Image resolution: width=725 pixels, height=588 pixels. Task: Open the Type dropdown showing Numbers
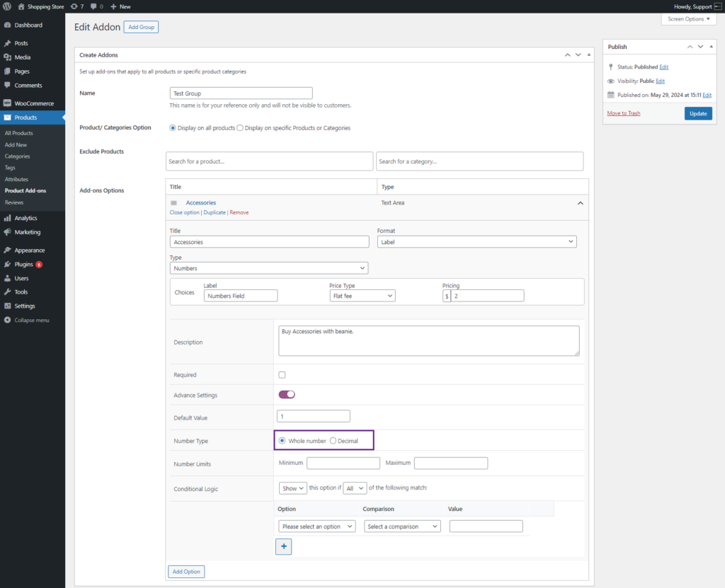269,268
